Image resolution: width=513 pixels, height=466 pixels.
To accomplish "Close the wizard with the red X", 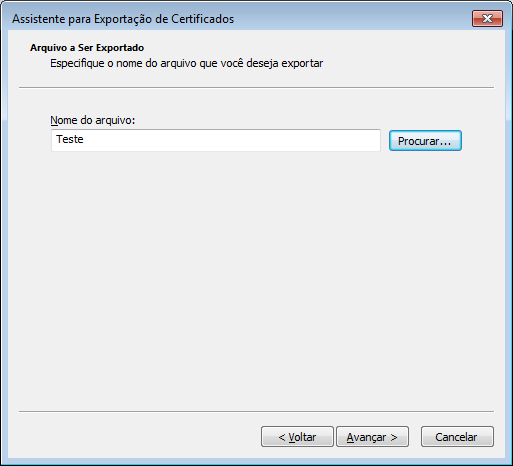I will [487, 19].
